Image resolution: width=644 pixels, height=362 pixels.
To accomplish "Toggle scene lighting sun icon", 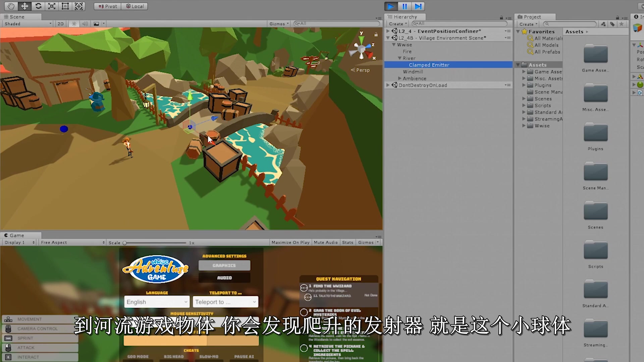I will tap(74, 24).
